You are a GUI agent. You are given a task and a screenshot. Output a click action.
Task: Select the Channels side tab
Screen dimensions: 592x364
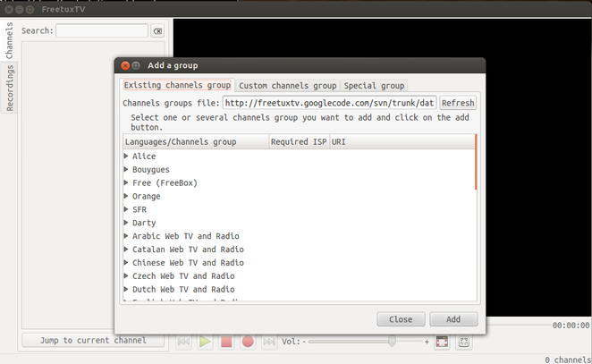tap(9, 41)
